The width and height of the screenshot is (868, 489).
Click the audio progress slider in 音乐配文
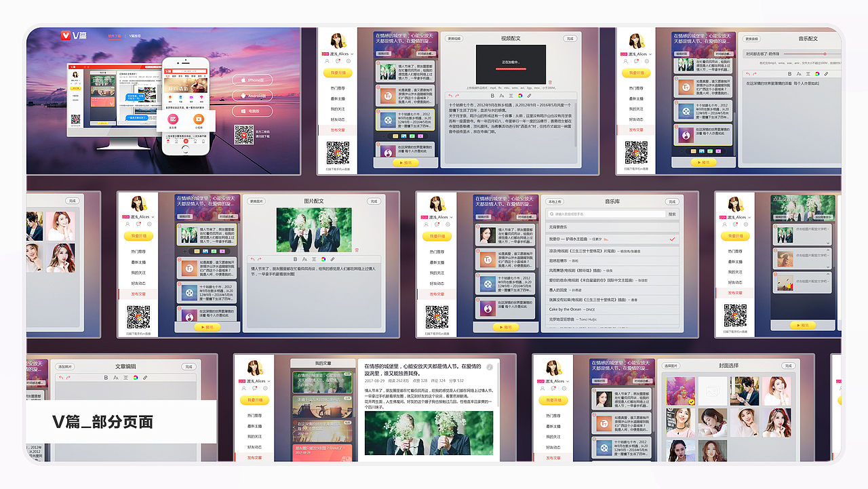(x=812, y=54)
